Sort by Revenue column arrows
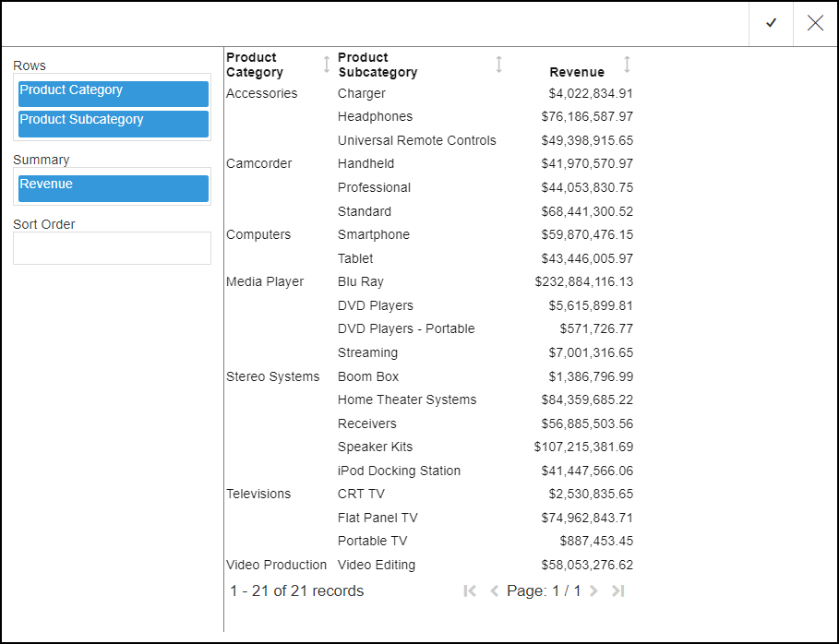 click(627, 65)
